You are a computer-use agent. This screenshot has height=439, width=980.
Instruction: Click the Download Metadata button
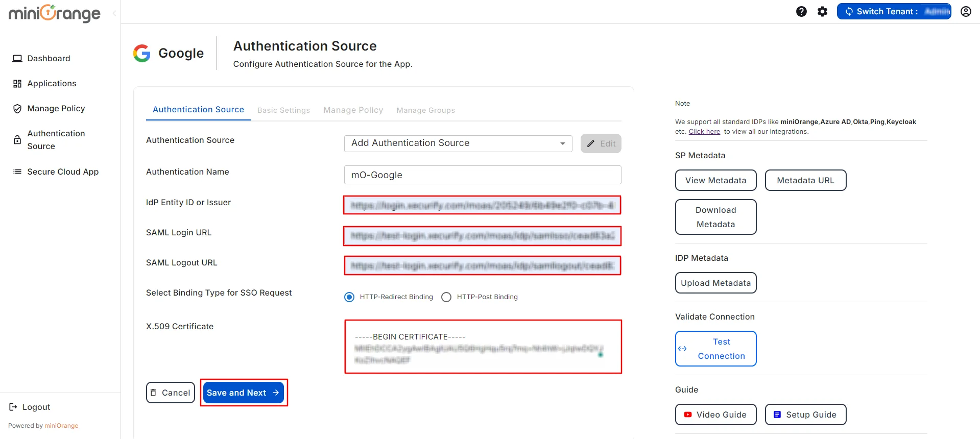pos(715,217)
